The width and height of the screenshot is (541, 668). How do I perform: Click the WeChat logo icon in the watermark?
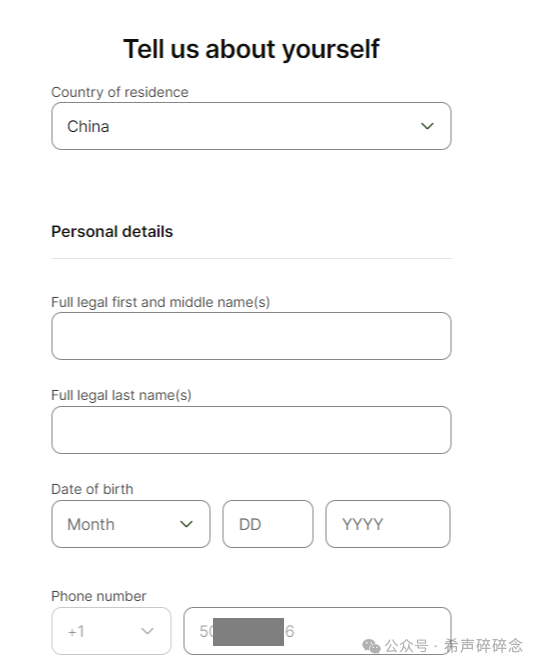[x=371, y=646]
